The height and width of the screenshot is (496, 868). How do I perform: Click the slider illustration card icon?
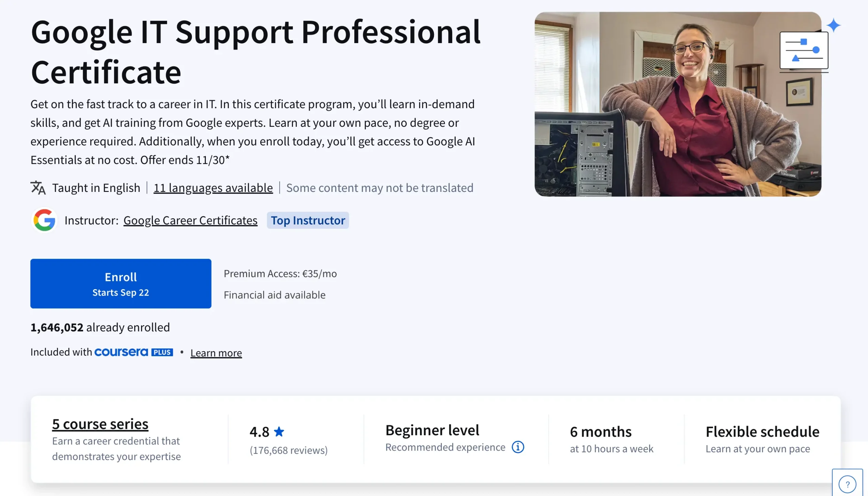[804, 51]
